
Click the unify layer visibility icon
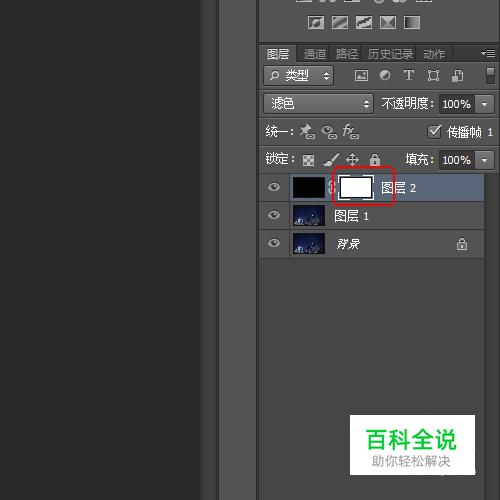tap(329, 132)
